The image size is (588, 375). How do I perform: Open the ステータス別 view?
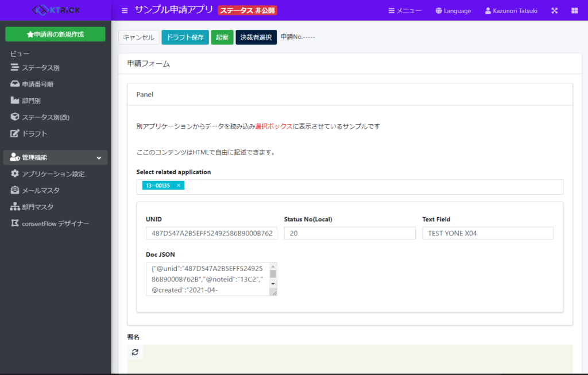tap(41, 68)
